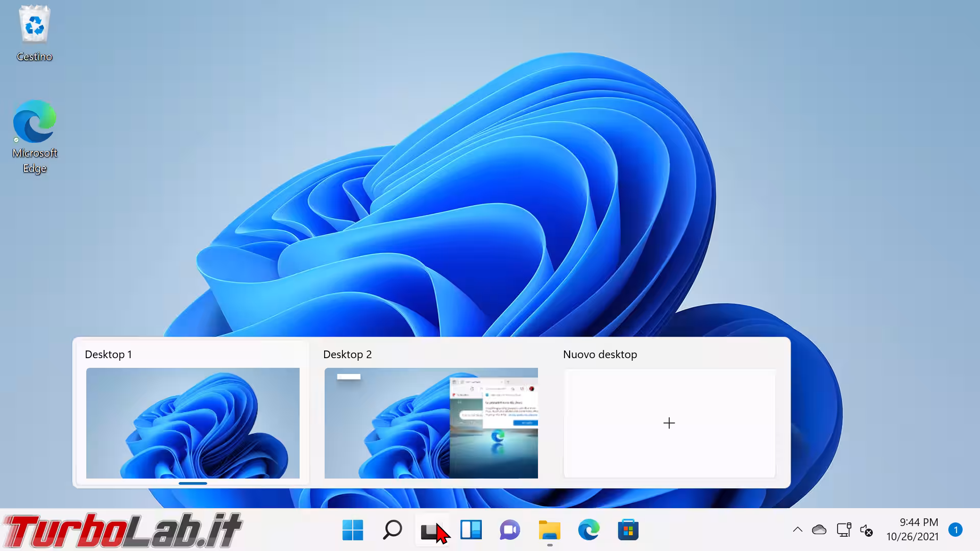Viewport: 980px width, 551px height.
Task: Switch to Desktop 2 thumbnail
Action: (431, 423)
